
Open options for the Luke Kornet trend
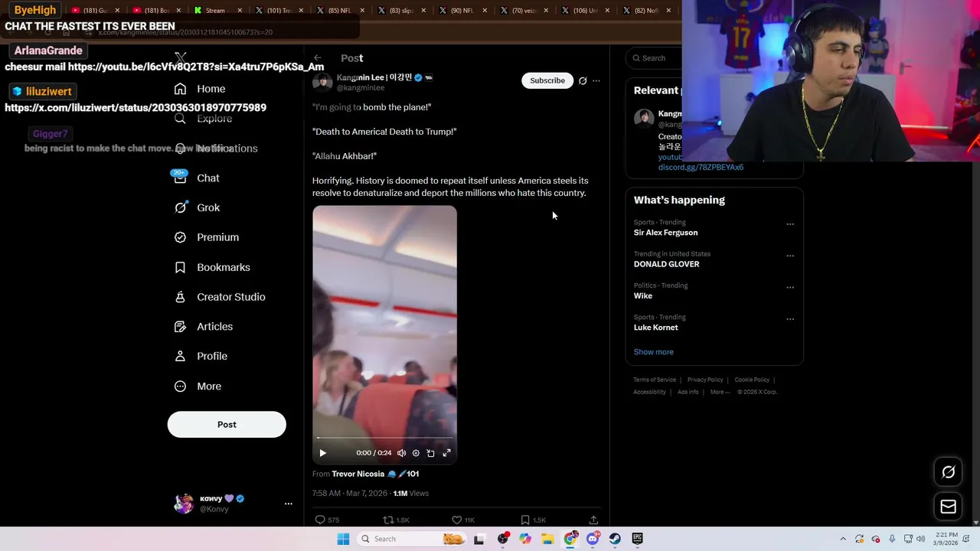pos(790,319)
